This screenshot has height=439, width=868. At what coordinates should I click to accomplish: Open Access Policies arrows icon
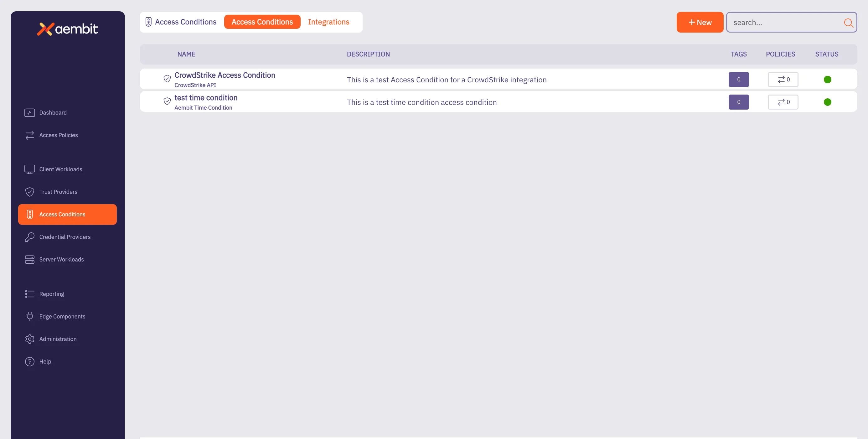pyautogui.click(x=30, y=135)
